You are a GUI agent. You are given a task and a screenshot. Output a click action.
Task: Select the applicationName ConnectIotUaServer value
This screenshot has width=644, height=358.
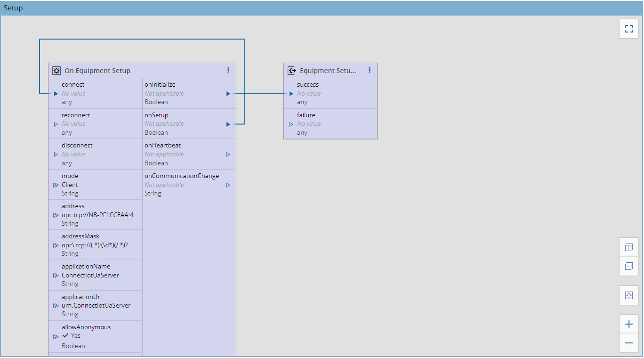click(x=90, y=275)
